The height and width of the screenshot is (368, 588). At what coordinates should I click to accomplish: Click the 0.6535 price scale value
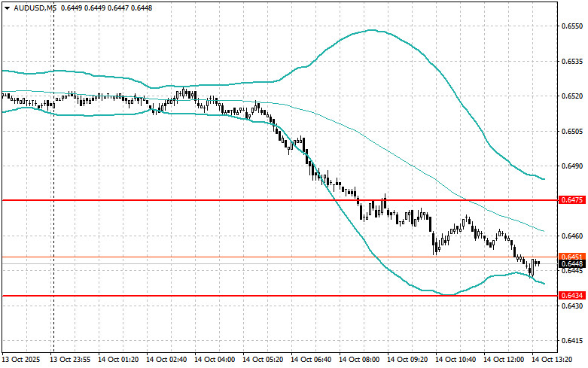pos(572,62)
